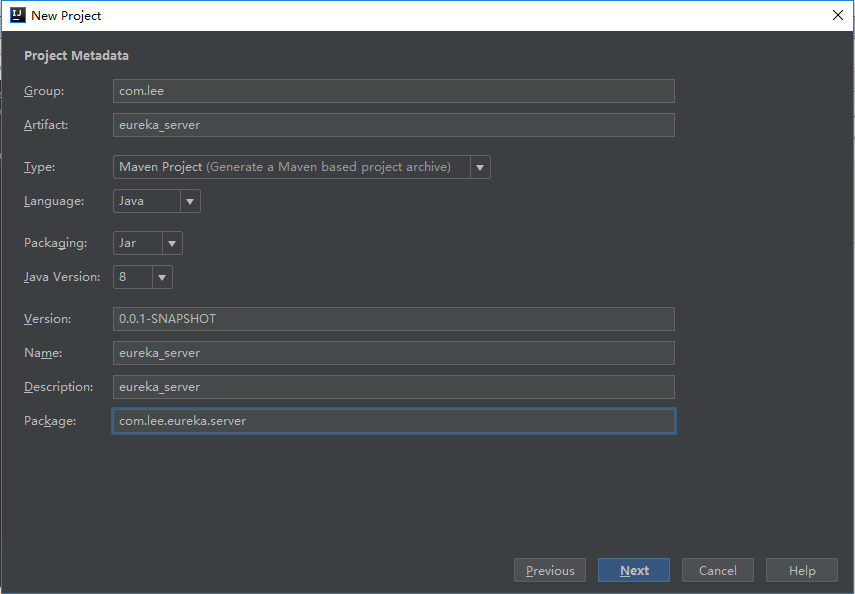Focus the Artifact text field

(x=394, y=125)
